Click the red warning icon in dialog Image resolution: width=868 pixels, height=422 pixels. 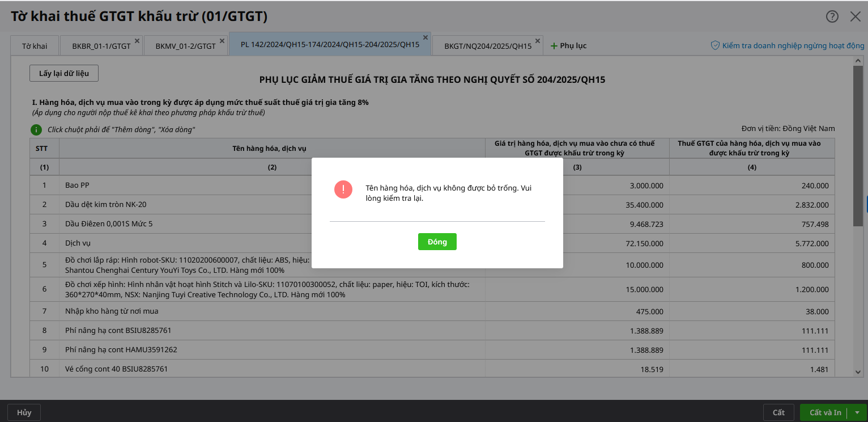pos(343,189)
